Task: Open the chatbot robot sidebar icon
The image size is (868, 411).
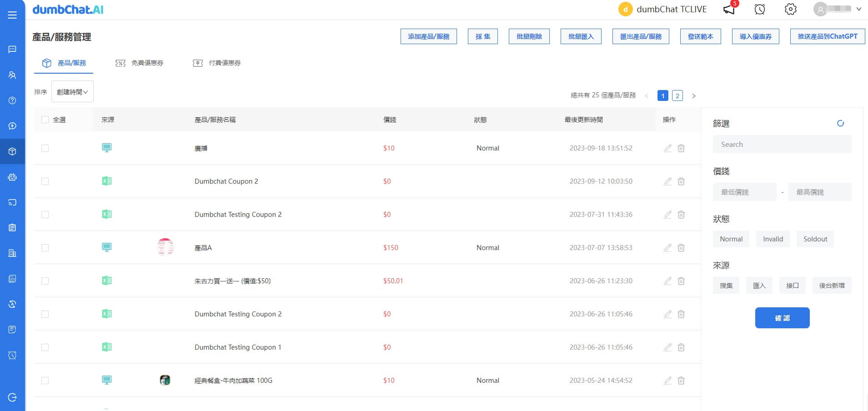Action: (x=12, y=177)
